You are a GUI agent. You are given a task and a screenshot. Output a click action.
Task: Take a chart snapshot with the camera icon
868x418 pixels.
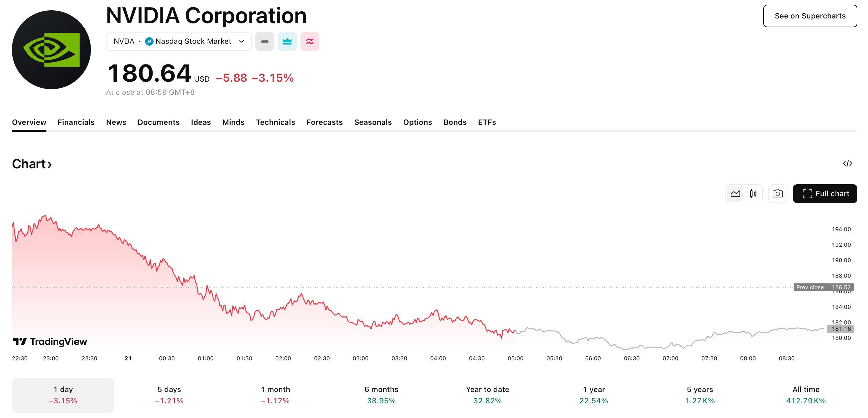(778, 194)
